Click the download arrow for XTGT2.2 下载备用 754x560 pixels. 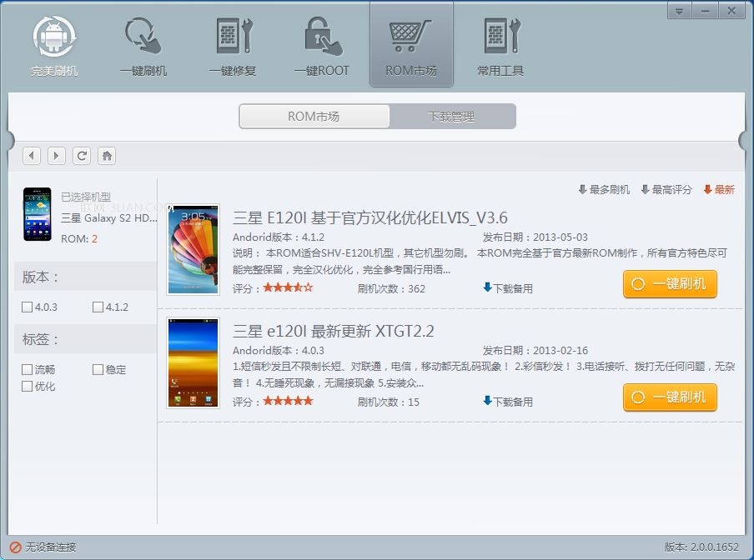point(487,401)
